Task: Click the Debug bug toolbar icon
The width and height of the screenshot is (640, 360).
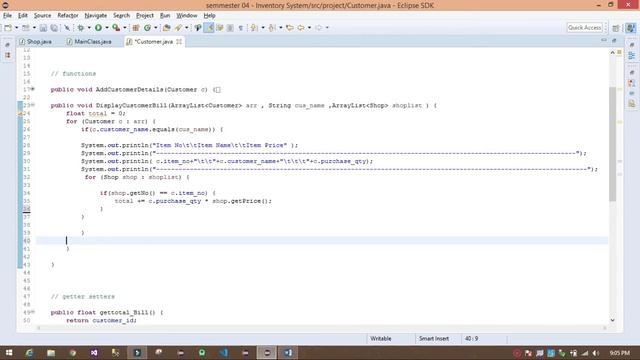Action: (x=80, y=28)
